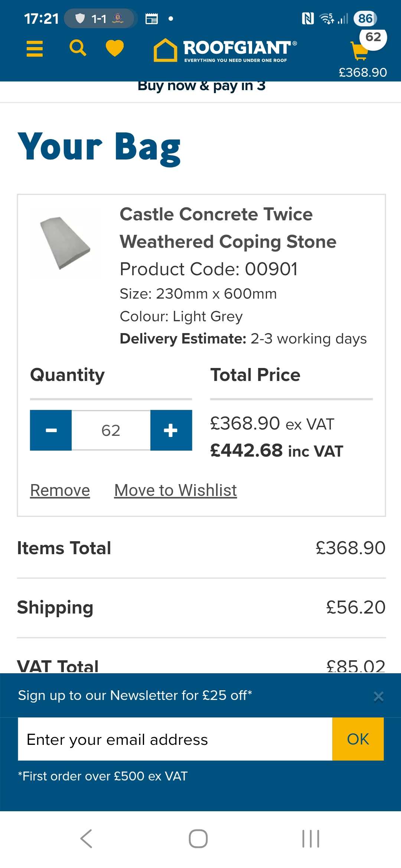
Task: Move item to Wishlist
Action: tap(175, 490)
